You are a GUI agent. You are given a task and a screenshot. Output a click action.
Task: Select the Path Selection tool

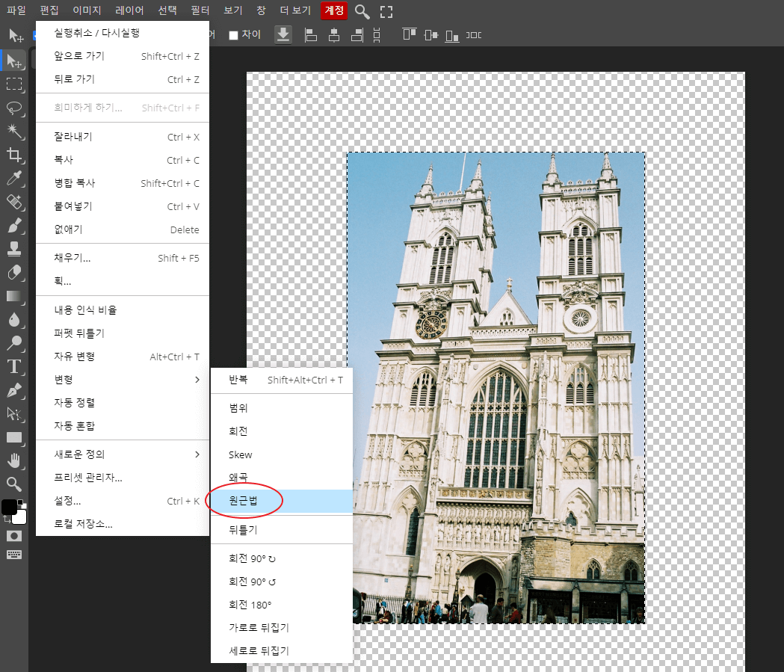(14, 413)
